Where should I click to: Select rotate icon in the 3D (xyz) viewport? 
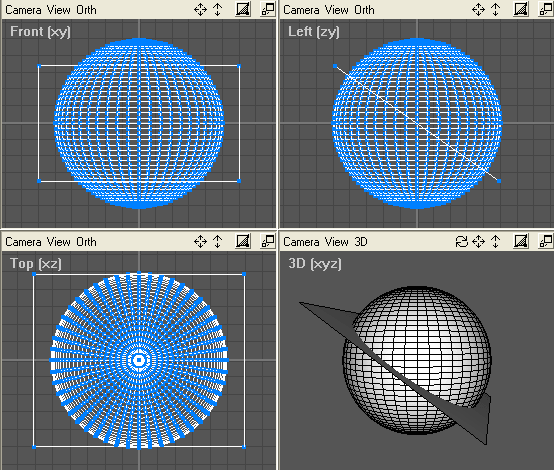pyautogui.click(x=461, y=242)
